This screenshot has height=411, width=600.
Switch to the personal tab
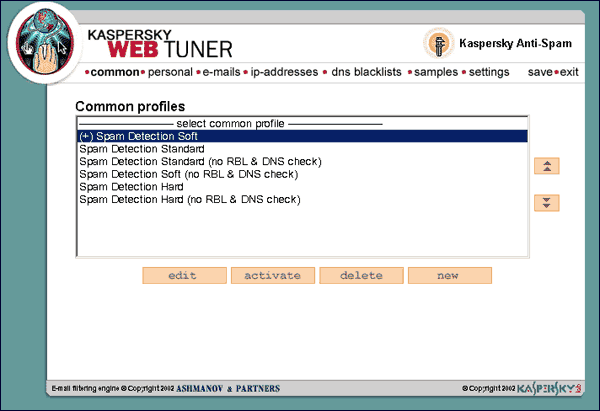[x=170, y=72]
